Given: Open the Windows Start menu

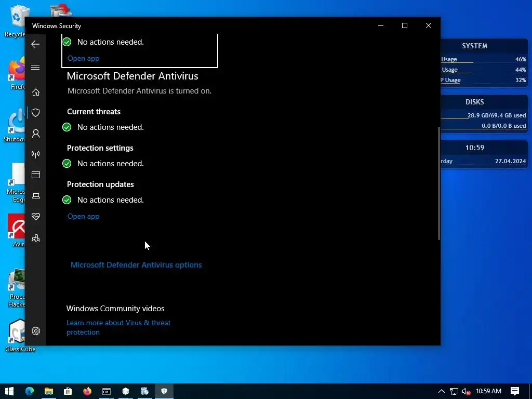Looking at the screenshot, I should tap(9, 391).
